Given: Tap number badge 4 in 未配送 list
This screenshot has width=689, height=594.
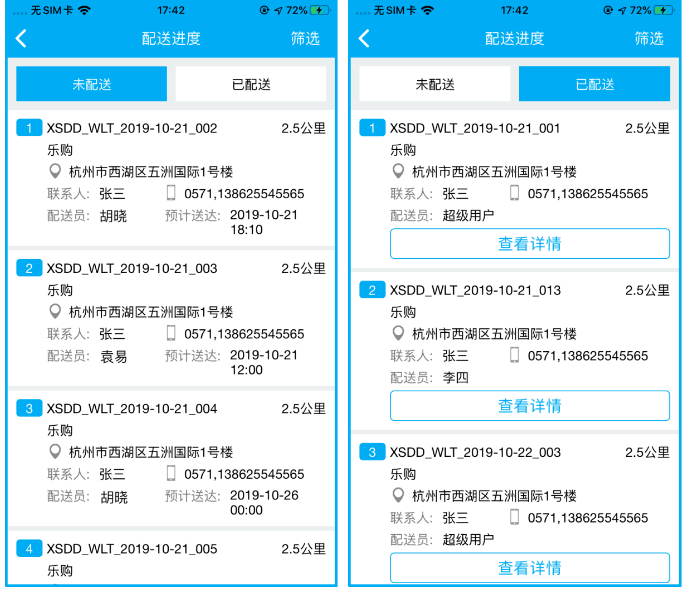Looking at the screenshot, I should point(29,548).
